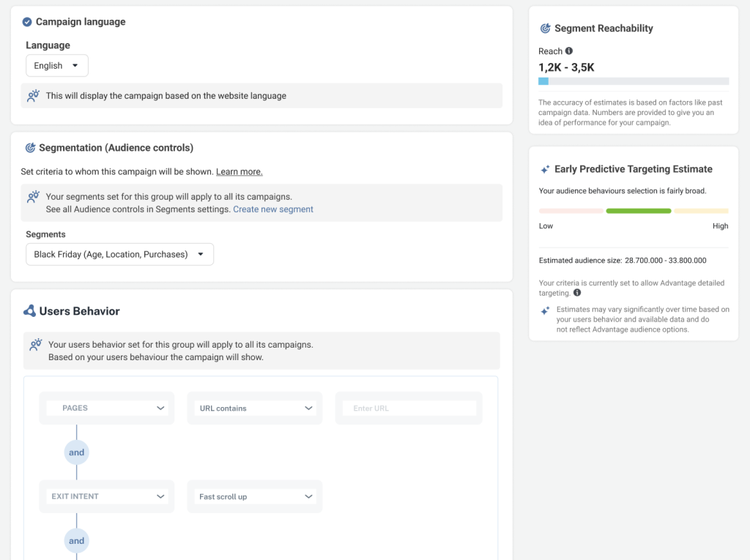This screenshot has height=560, width=750.
Task: Click the audience icon in website language notice
Action: [x=33, y=96]
